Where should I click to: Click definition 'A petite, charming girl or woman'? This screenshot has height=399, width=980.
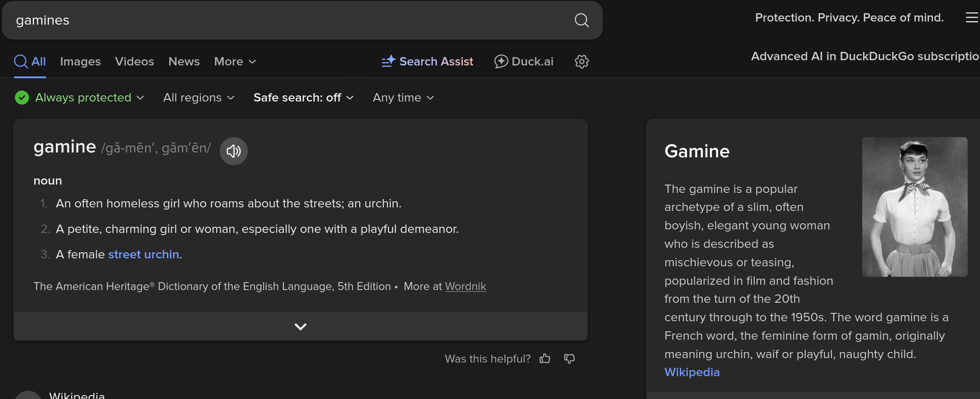pyautogui.click(x=257, y=229)
